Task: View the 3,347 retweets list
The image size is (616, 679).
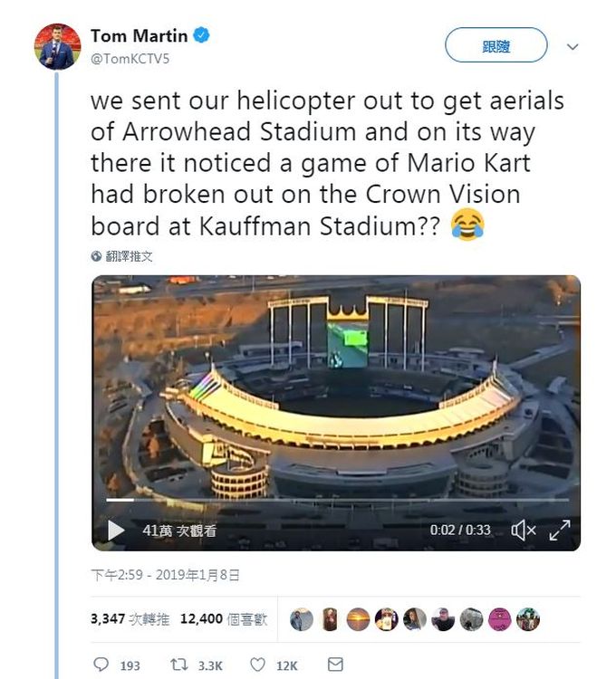Action: click(130, 619)
